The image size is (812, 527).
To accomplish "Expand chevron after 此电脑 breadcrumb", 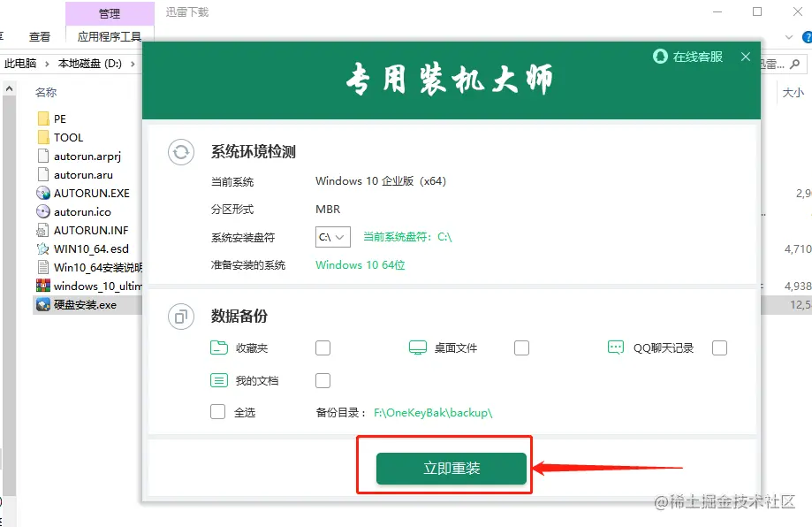I will [x=47, y=64].
